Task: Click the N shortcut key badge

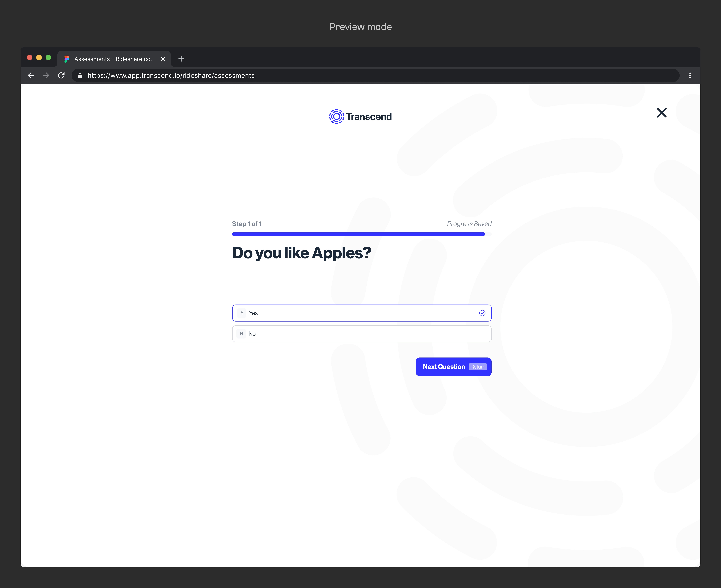Action: point(241,334)
